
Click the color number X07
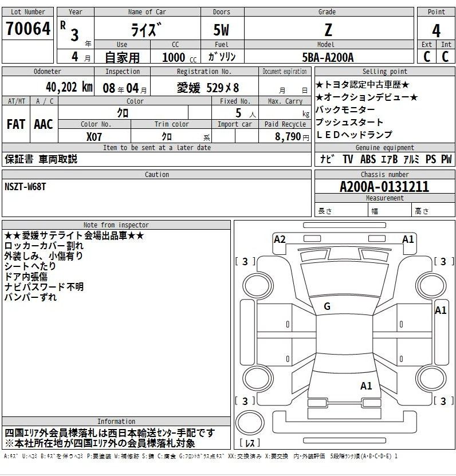click(x=94, y=137)
